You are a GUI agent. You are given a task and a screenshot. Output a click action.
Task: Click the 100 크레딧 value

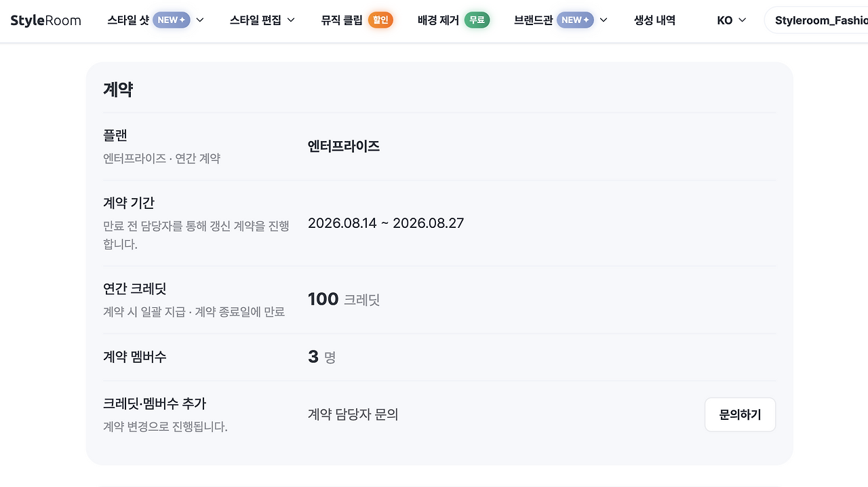pos(344,299)
